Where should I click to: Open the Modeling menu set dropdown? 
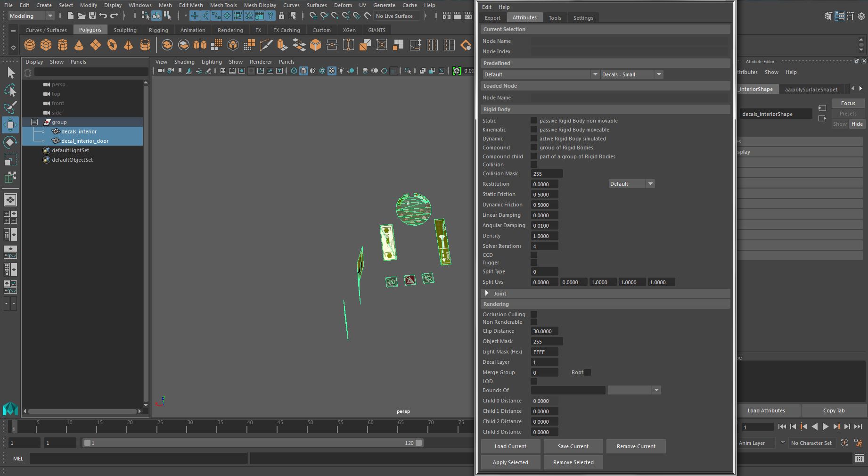[x=31, y=16]
